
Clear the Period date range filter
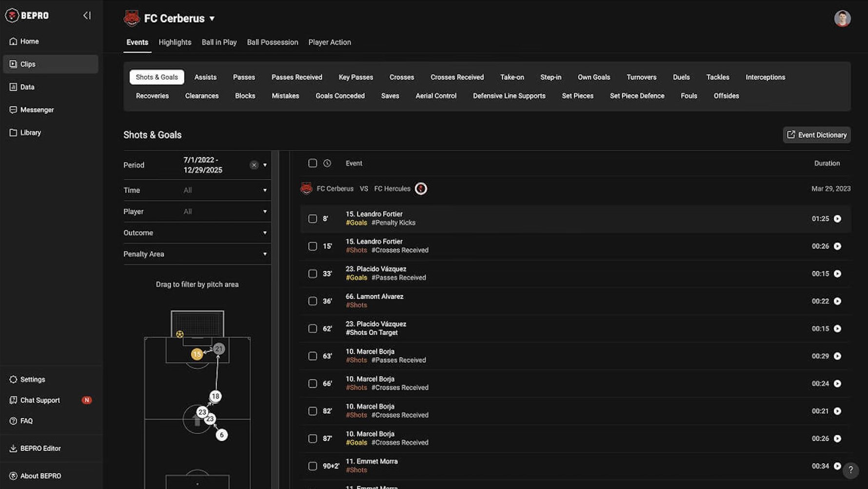(254, 165)
